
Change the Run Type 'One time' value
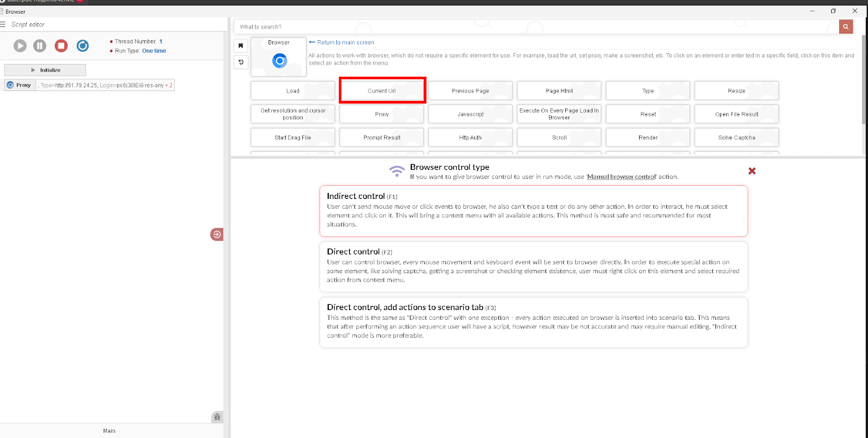[x=154, y=51]
